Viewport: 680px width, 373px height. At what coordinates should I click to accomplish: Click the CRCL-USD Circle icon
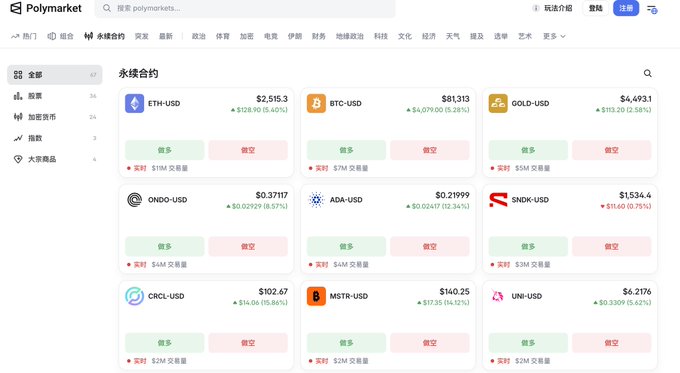tap(134, 296)
